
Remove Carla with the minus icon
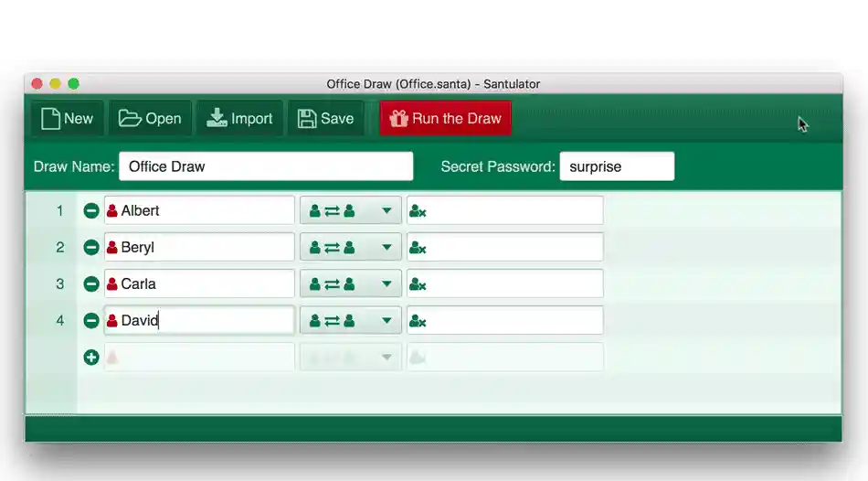coord(91,283)
